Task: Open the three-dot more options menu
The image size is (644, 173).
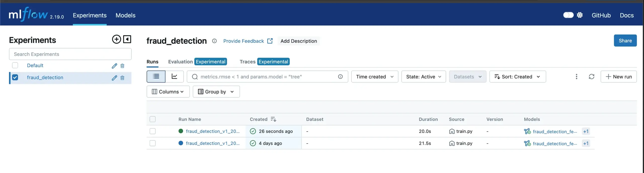Action: (576, 76)
